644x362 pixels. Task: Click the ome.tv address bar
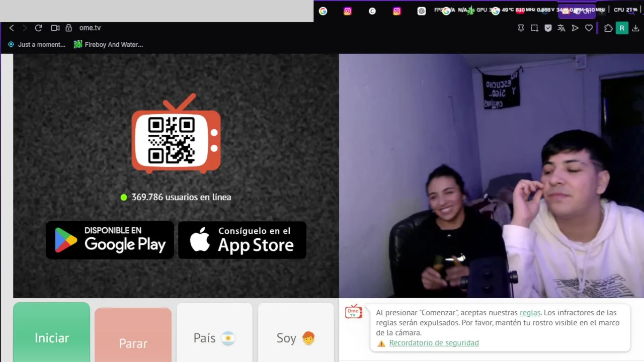coord(90,28)
